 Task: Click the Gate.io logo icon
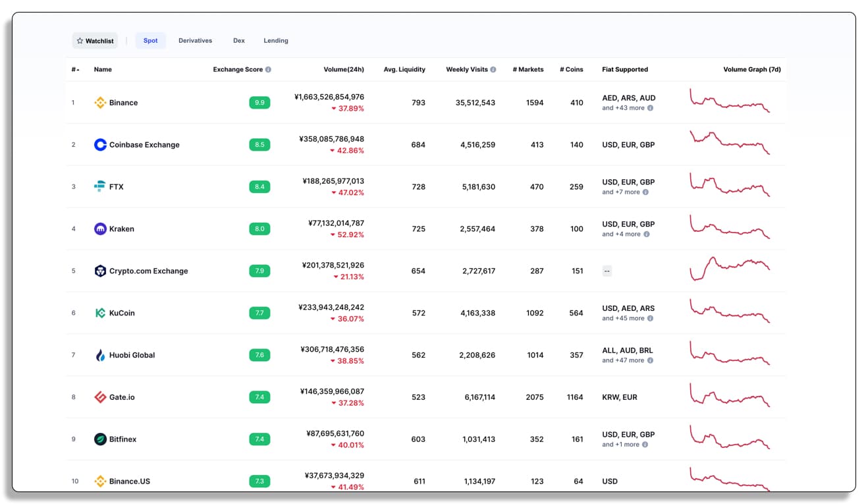100,397
